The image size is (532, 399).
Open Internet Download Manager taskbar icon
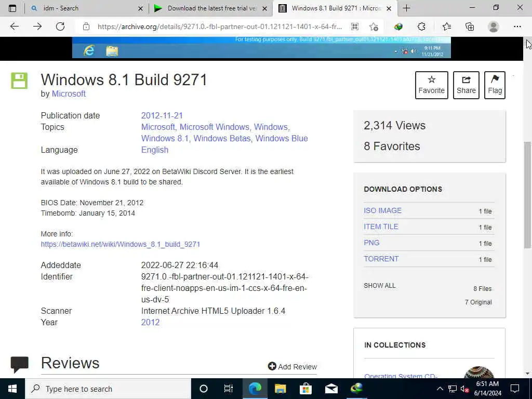[357, 388]
